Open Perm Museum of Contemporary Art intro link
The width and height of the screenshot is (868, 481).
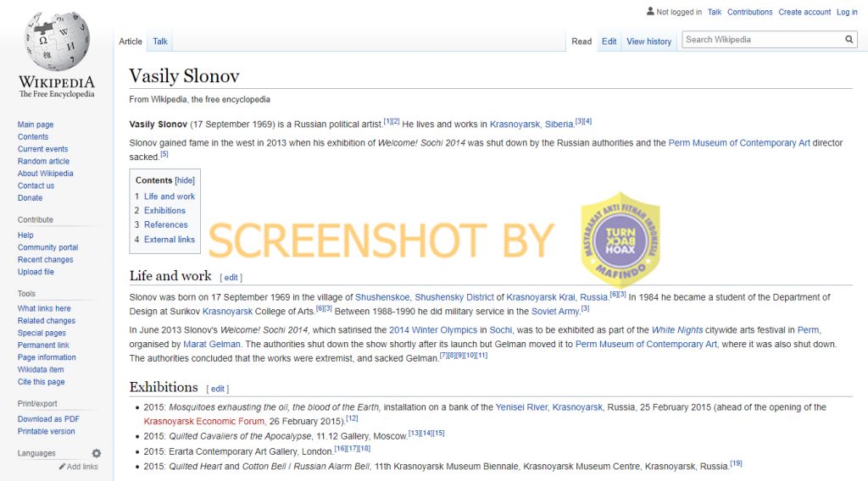(x=739, y=142)
